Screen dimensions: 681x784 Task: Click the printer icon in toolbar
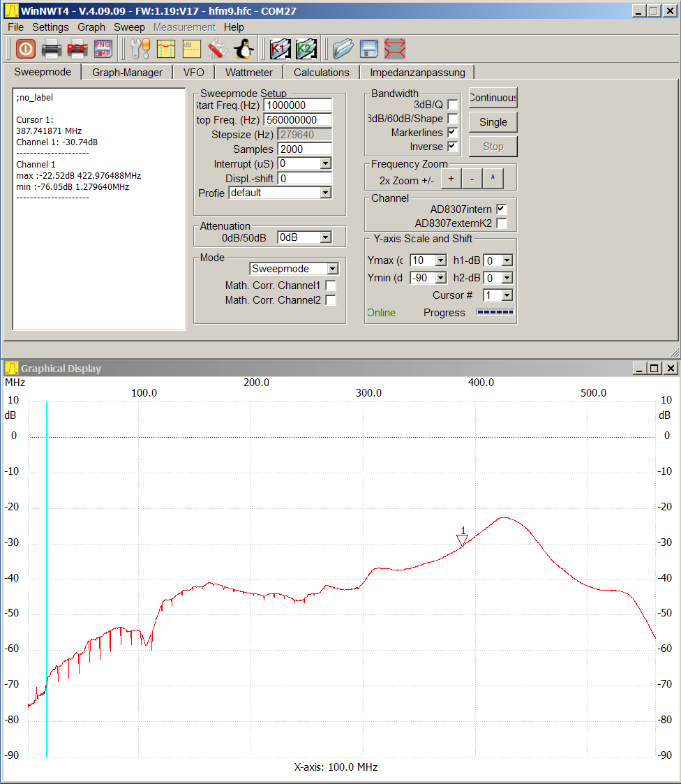point(52,49)
